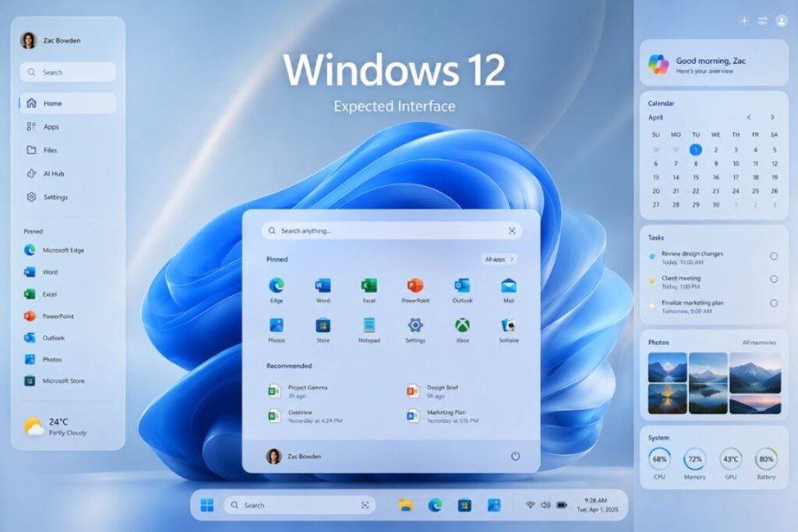
Task: Open the Design Brief recommended file
Action: 433,391
